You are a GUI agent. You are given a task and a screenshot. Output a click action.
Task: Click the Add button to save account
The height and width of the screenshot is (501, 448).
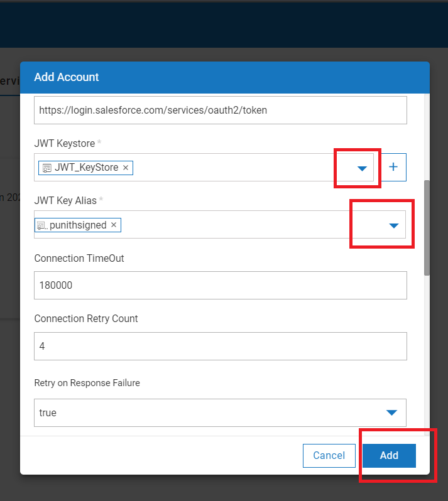click(389, 455)
